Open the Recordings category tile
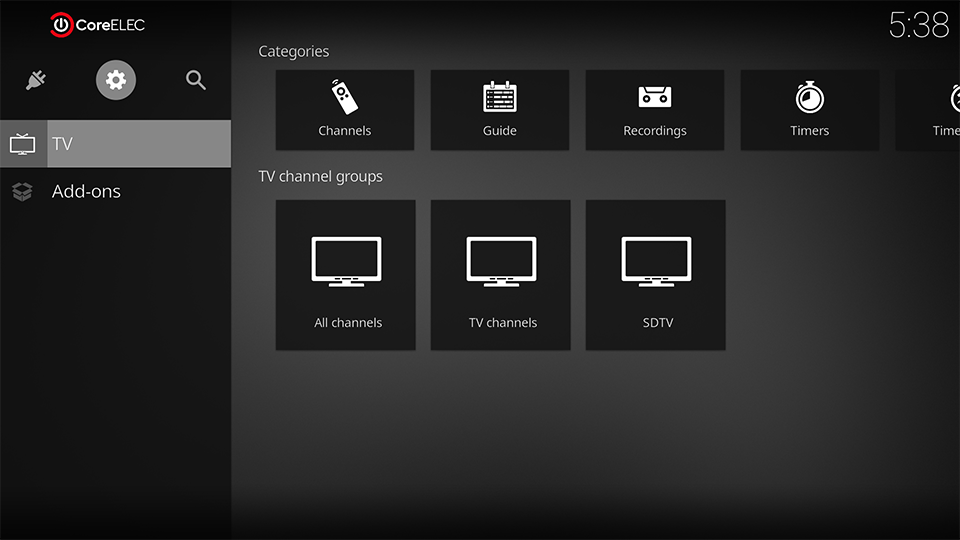Viewport: 960px width, 540px height. pos(654,110)
